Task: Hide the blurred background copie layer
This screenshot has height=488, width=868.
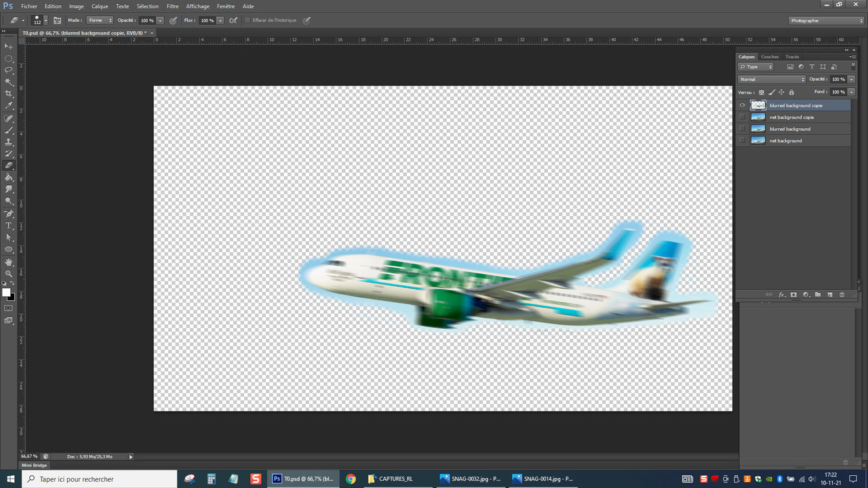Action: (x=743, y=105)
